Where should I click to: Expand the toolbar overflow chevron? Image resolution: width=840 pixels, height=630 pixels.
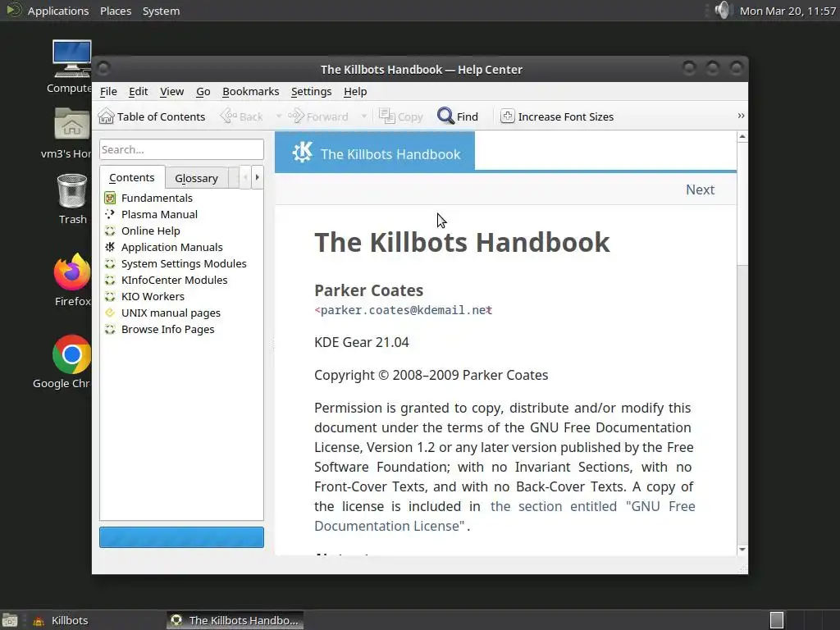coord(741,116)
